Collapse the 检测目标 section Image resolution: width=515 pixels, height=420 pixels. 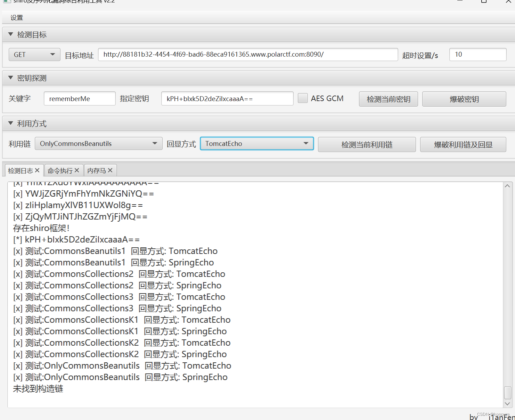[x=10, y=34]
